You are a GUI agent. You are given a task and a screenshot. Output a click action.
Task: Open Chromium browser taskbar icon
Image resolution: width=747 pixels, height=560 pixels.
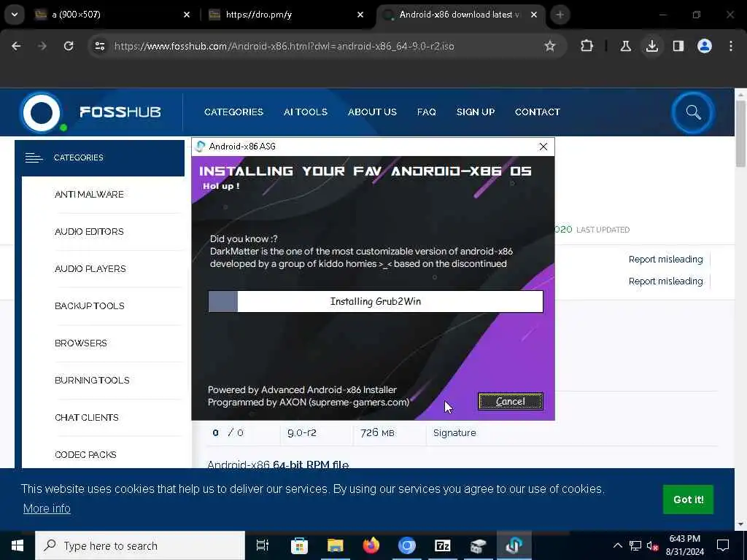click(x=406, y=545)
